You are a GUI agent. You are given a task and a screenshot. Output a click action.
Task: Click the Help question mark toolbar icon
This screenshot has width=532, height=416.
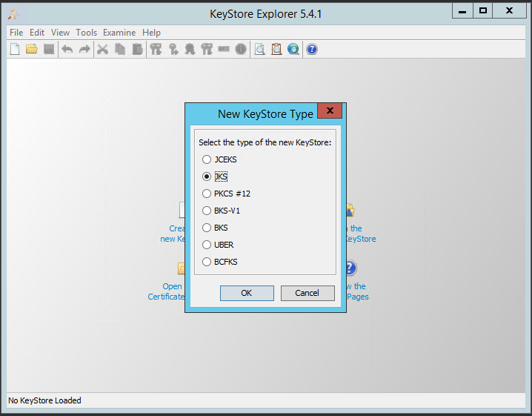[312, 50]
